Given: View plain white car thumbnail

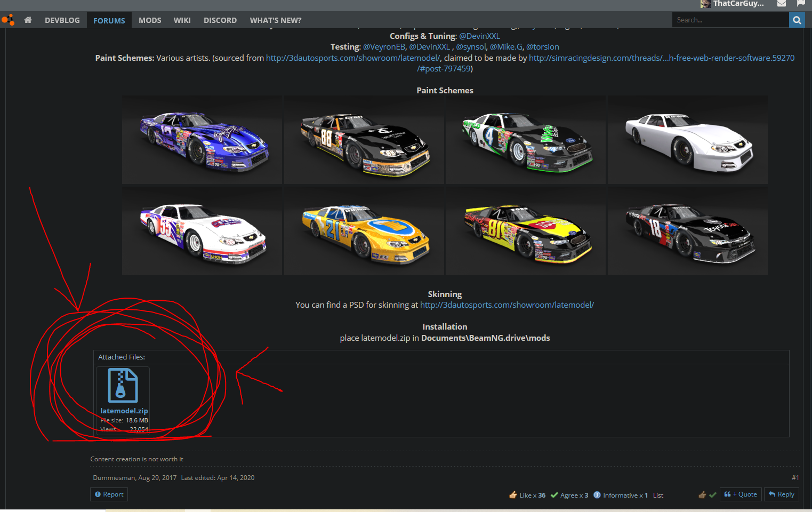Looking at the screenshot, I should (x=688, y=140).
